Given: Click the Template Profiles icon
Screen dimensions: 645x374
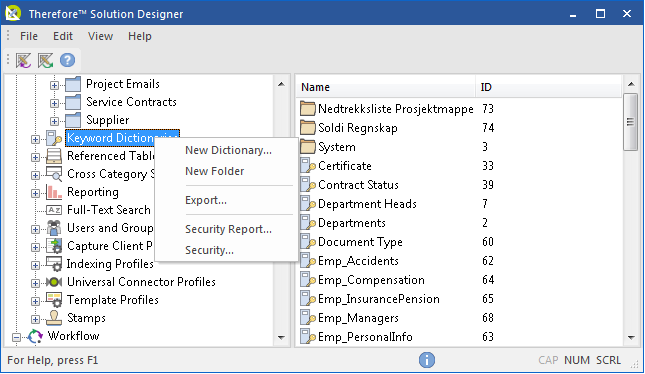Looking at the screenshot, I should coord(54,300).
